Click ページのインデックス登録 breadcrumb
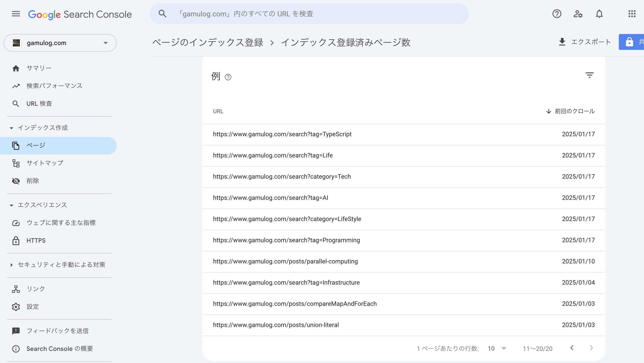The height and width of the screenshot is (363, 644). (208, 42)
